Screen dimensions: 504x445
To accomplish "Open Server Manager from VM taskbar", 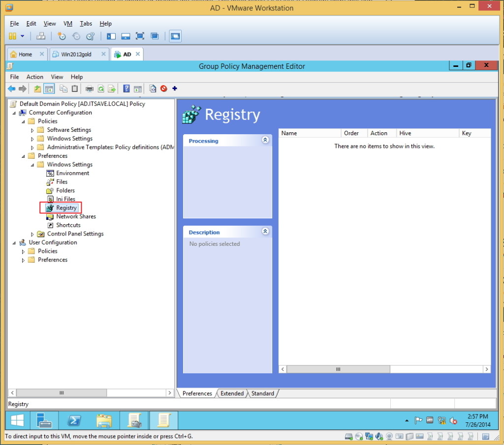I will [x=44, y=420].
